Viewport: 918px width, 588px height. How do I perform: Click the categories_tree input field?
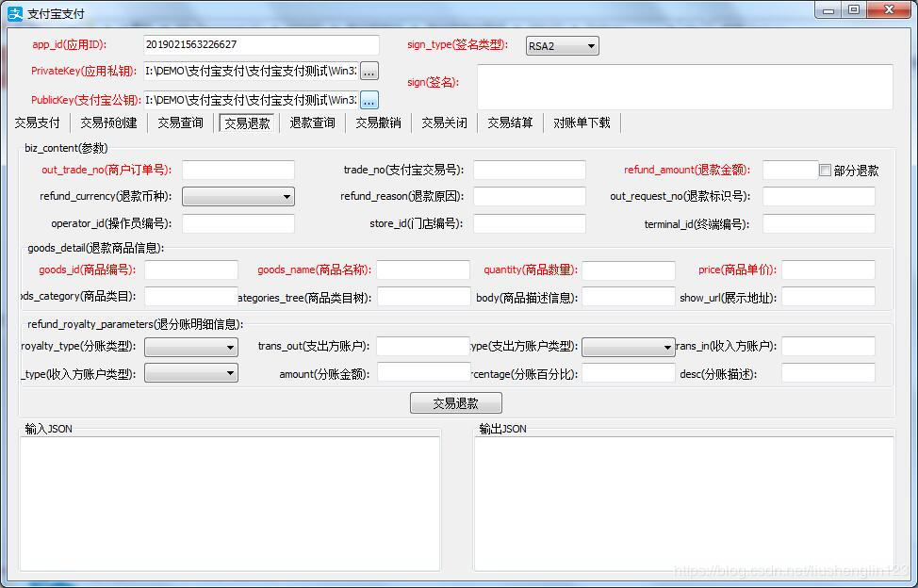423,297
